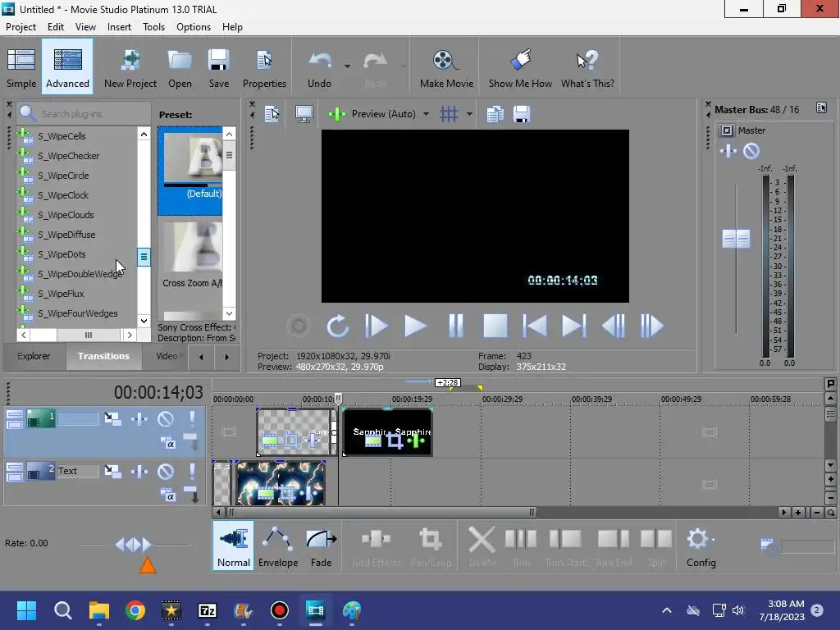Viewport: 840px width, 630px height.
Task: Select the Fade tool
Action: pyautogui.click(x=321, y=546)
